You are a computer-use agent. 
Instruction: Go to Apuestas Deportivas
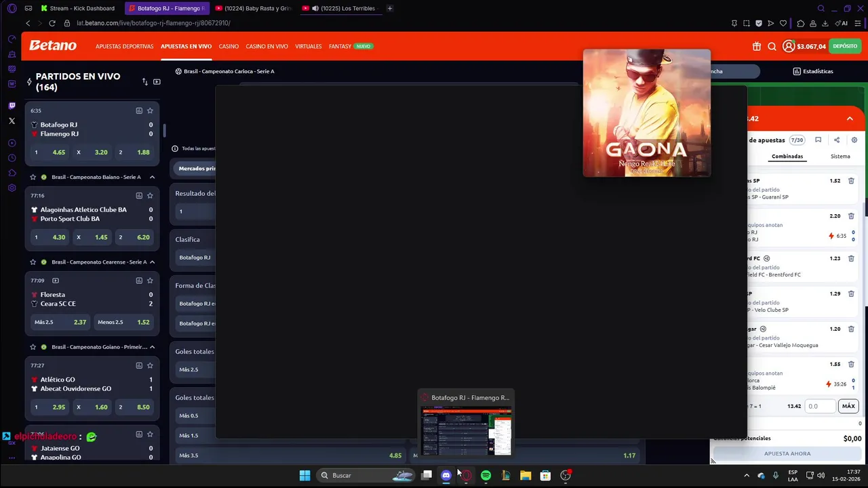[125, 46]
